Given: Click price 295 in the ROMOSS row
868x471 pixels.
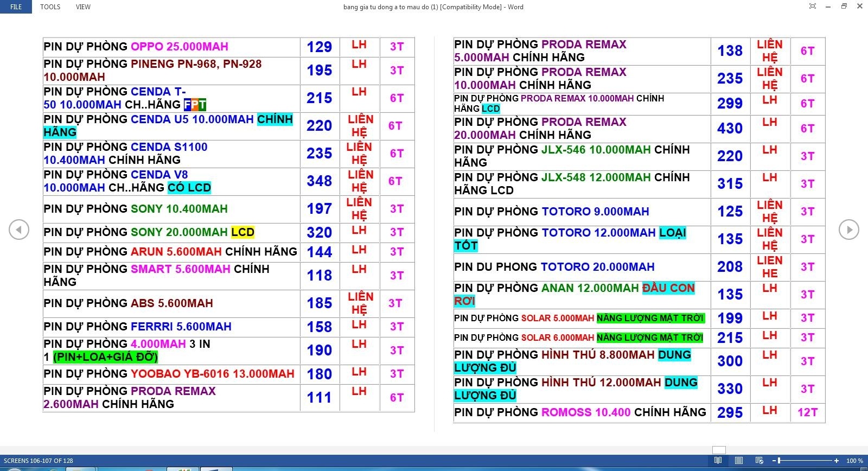Looking at the screenshot, I should (x=730, y=412).
